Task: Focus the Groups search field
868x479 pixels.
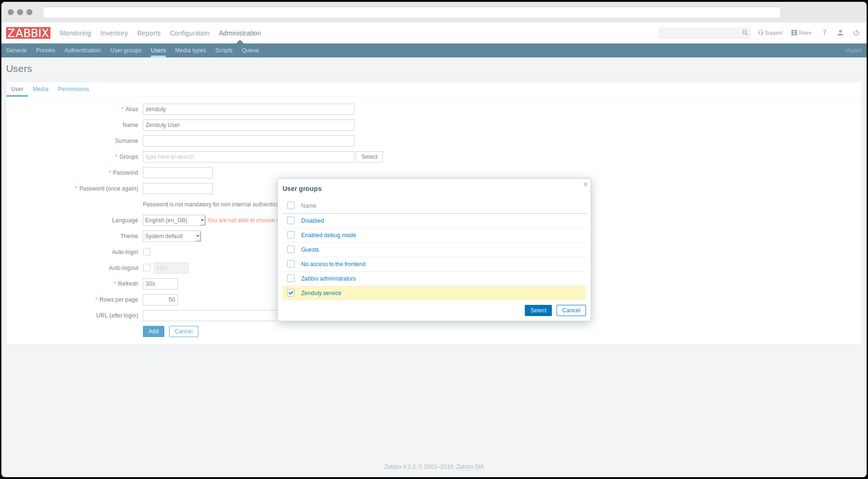Action: (x=248, y=157)
